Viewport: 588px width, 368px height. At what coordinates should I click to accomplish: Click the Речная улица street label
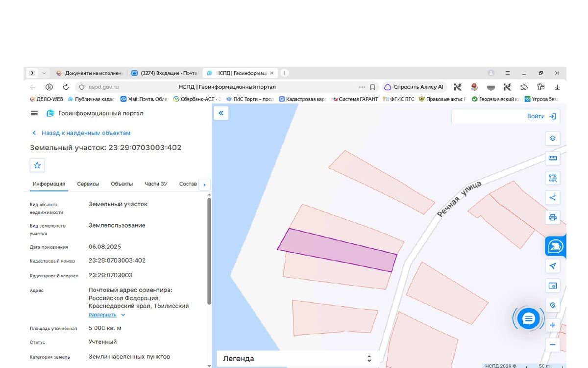click(x=460, y=199)
